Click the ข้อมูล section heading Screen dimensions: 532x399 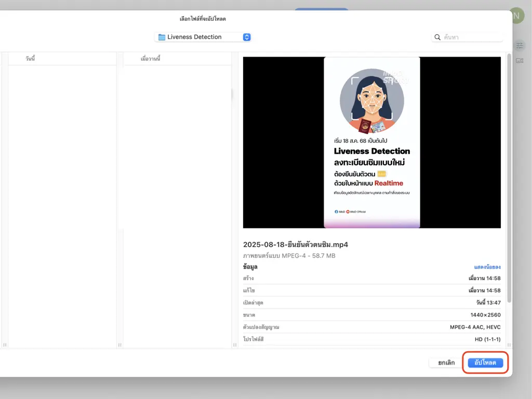pyautogui.click(x=250, y=267)
